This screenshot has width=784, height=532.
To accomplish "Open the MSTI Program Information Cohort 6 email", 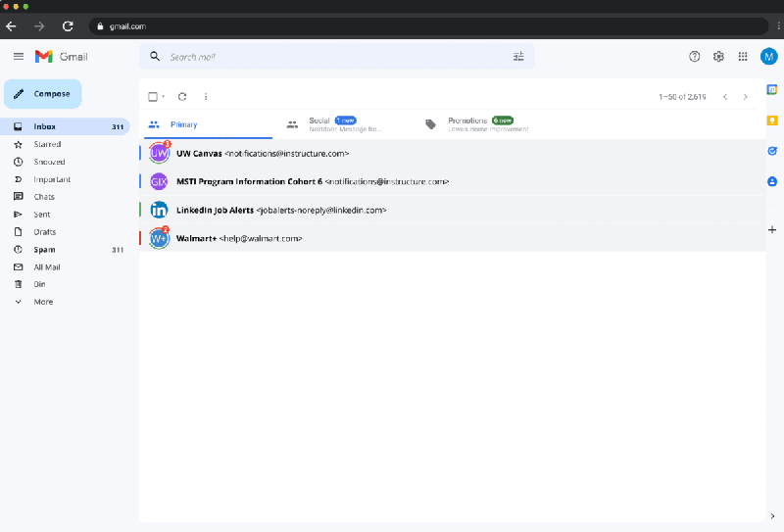I will pyautogui.click(x=453, y=181).
